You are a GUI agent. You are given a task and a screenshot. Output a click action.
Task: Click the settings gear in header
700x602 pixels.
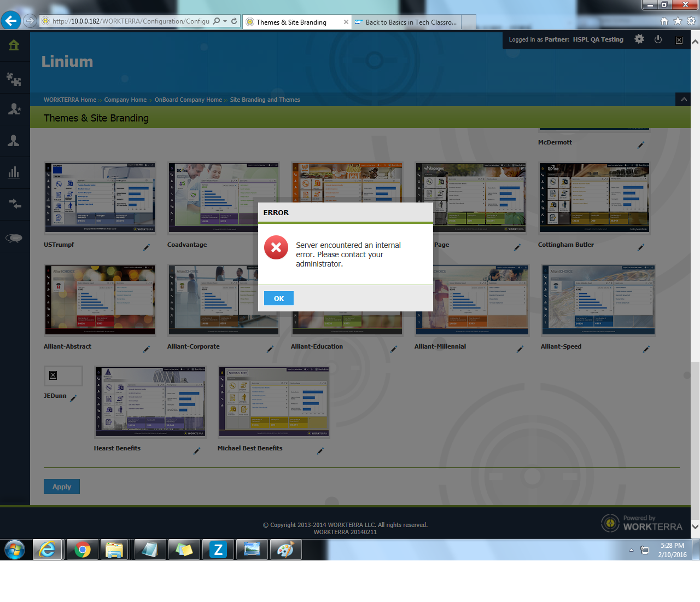coord(639,39)
